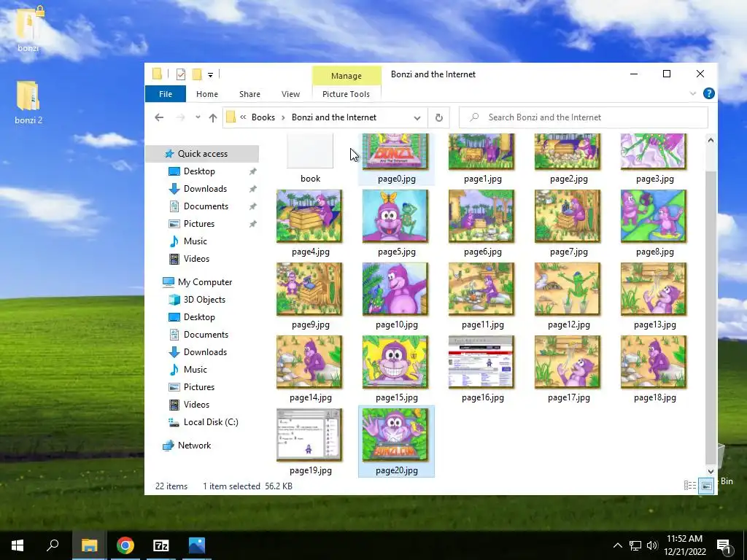
Task: Select page3.jpg frog thumbnail
Action: (654, 152)
